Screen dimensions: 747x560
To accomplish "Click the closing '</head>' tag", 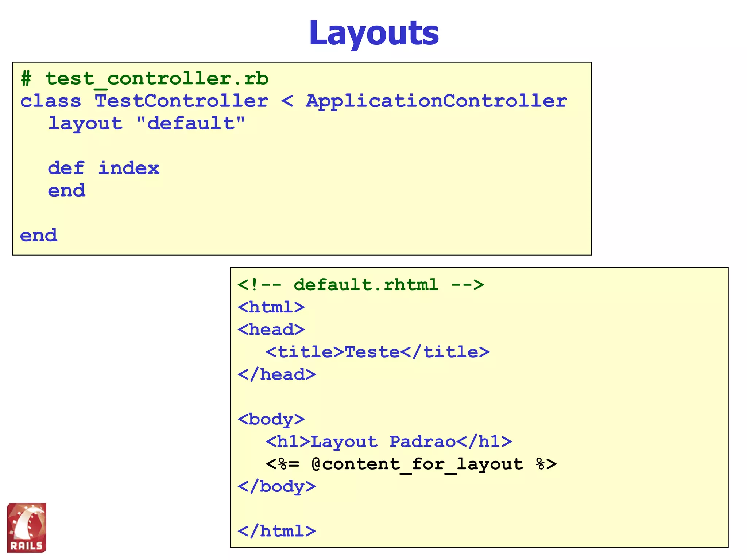I will coord(277,374).
